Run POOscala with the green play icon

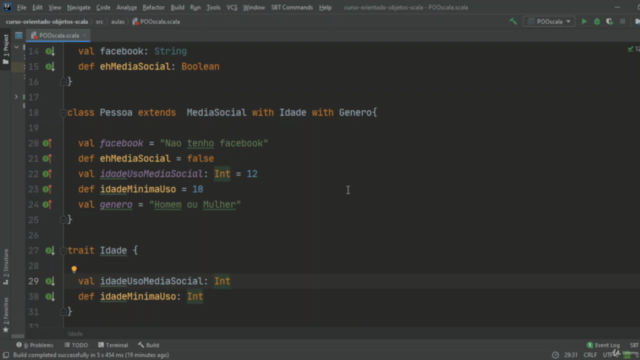click(584, 21)
